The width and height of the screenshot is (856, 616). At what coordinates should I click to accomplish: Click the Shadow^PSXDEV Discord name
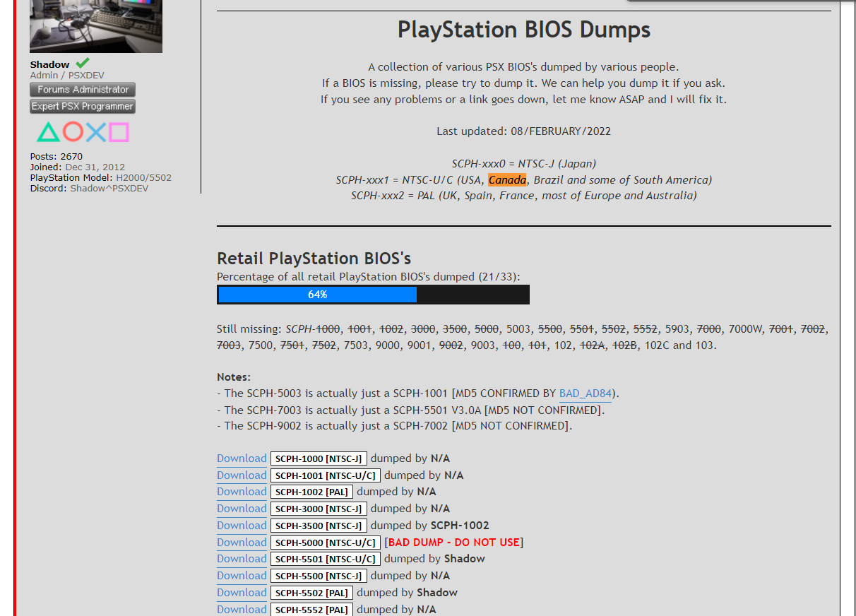109,189
